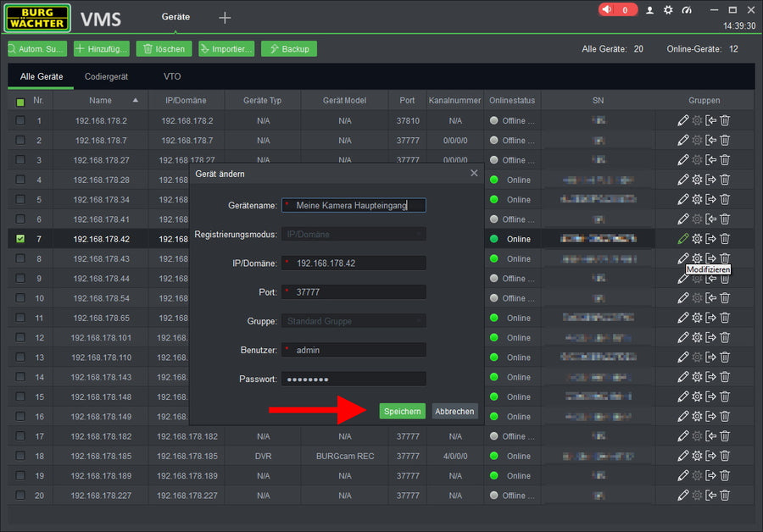Screen dimensions: 763x532
Task: Click the pencil edit icon in row 20
Action: tap(683, 496)
